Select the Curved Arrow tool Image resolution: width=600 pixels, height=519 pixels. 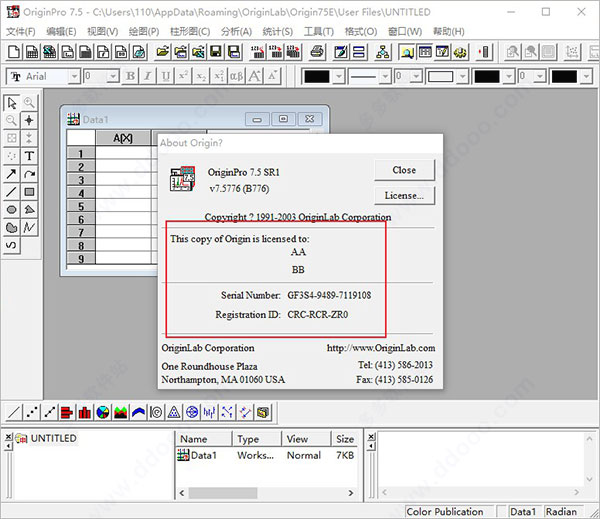29,174
